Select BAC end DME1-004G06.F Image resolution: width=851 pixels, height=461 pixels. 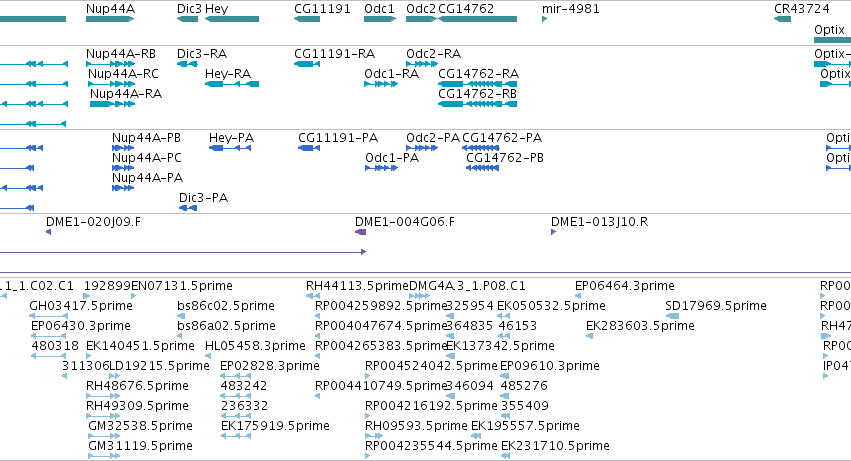click(360, 232)
